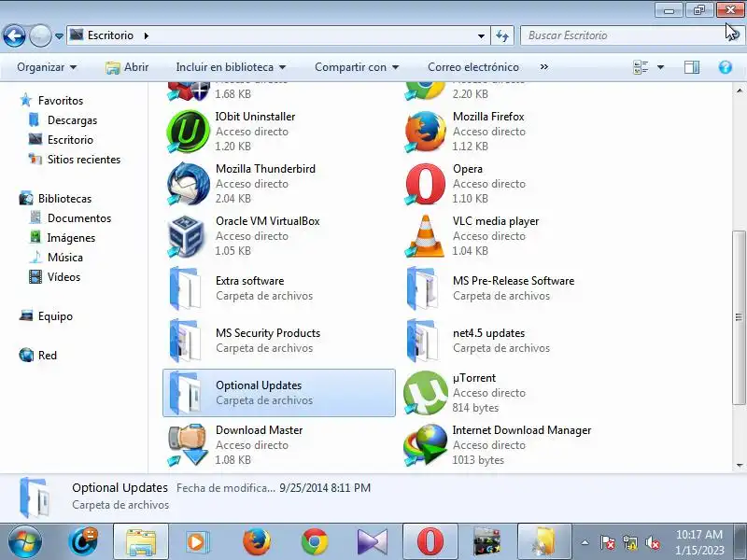Open Documentos library
This screenshot has width=747, height=560.
79,218
